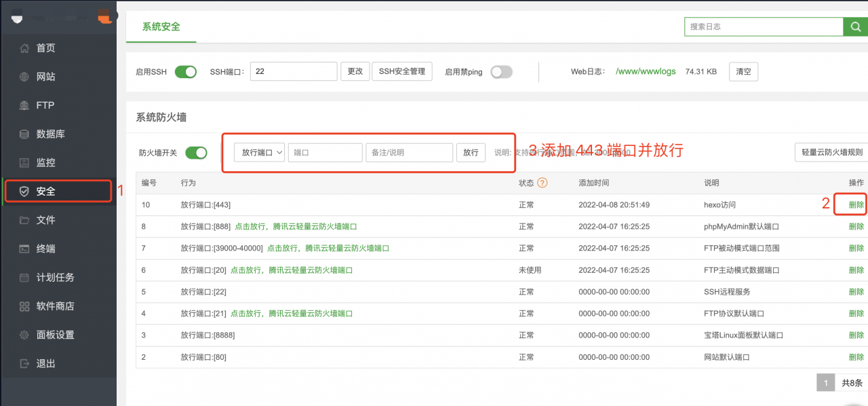Viewport: 868px width, 406px height.
Task: Click the 共8条 total count text
Action: point(852,382)
